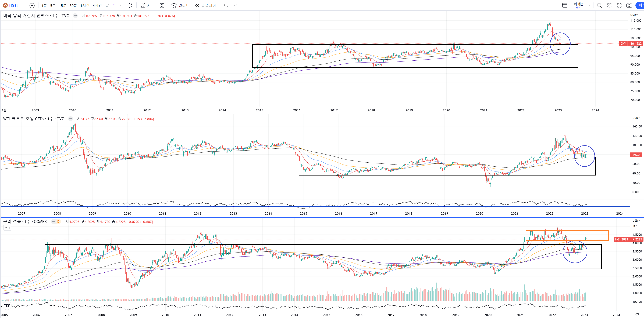This screenshot has height=318, width=644.
Task: Toggle WTI crude oil legend visibility
Action: click(x=70, y=119)
